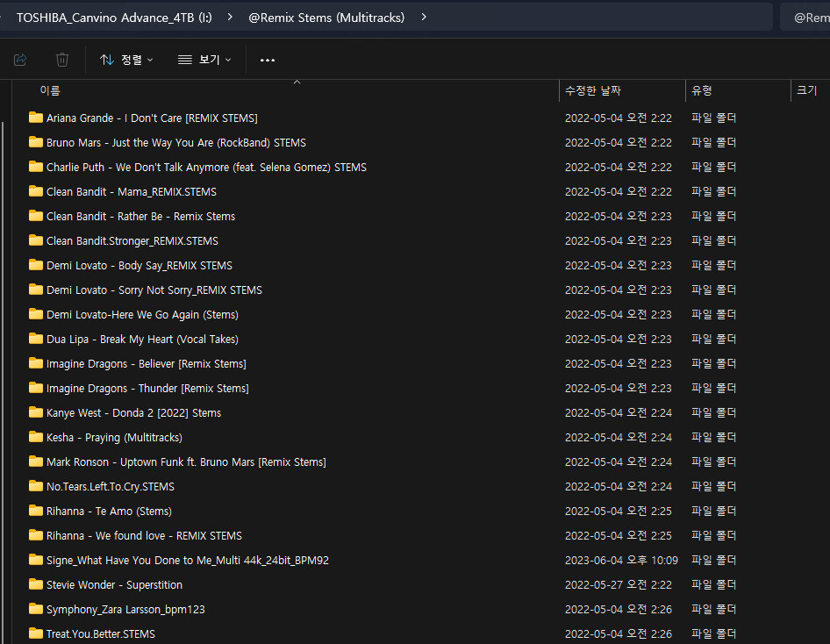
Task: Click folder icon of Mark Ronson - Uptown Funk
Action: coord(36,462)
